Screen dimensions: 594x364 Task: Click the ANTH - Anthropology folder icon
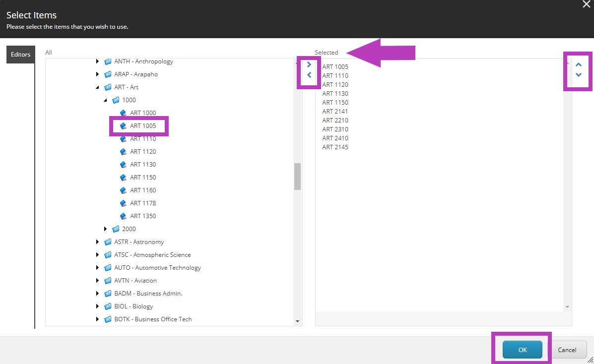(x=108, y=61)
